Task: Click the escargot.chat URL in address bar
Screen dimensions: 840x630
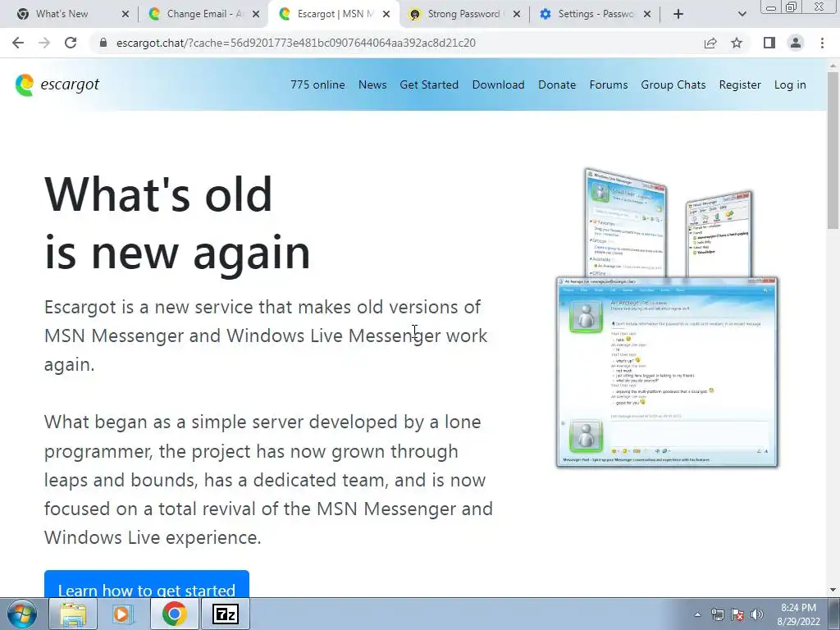Action: coord(295,43)
